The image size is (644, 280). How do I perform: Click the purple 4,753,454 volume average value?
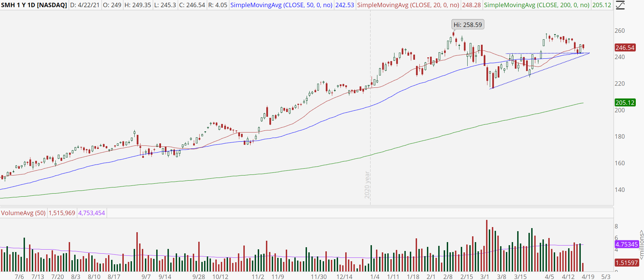[x=92, y=213]
